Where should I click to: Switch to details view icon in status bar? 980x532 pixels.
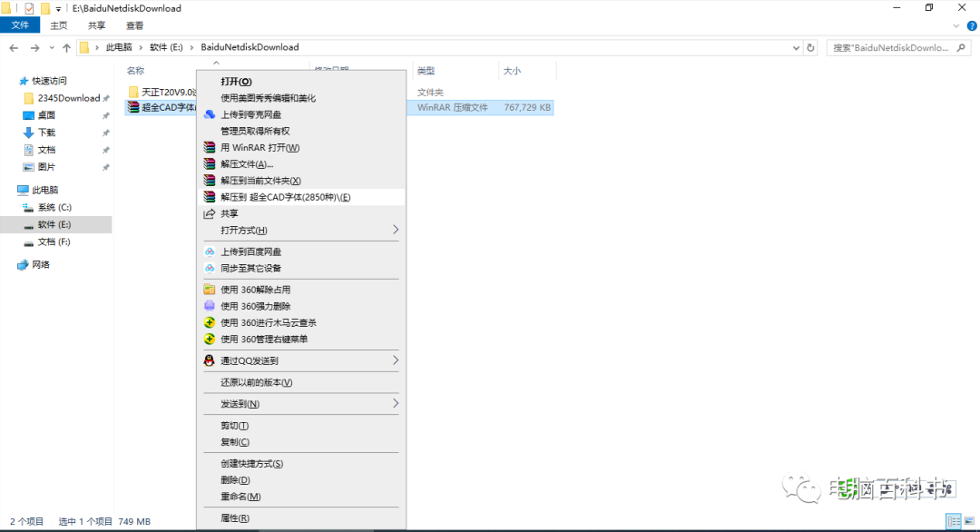[x=954, y=521]
